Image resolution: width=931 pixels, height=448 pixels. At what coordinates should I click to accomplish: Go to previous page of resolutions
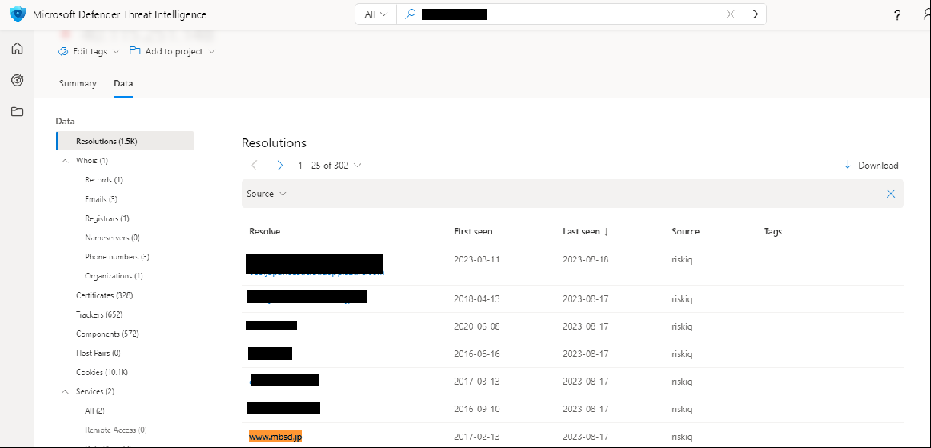click(255, 165)
